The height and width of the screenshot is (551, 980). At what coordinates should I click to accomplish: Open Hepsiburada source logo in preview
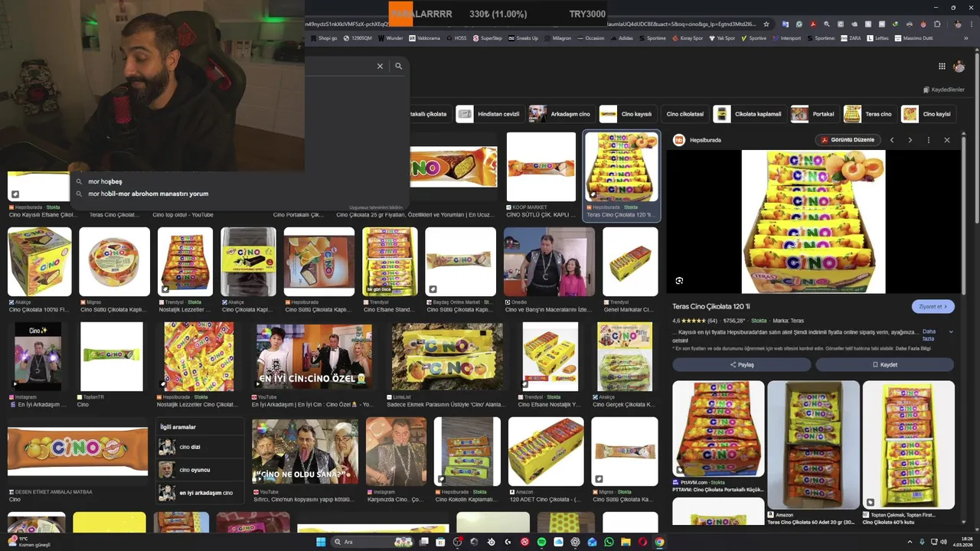coord(678,140)
